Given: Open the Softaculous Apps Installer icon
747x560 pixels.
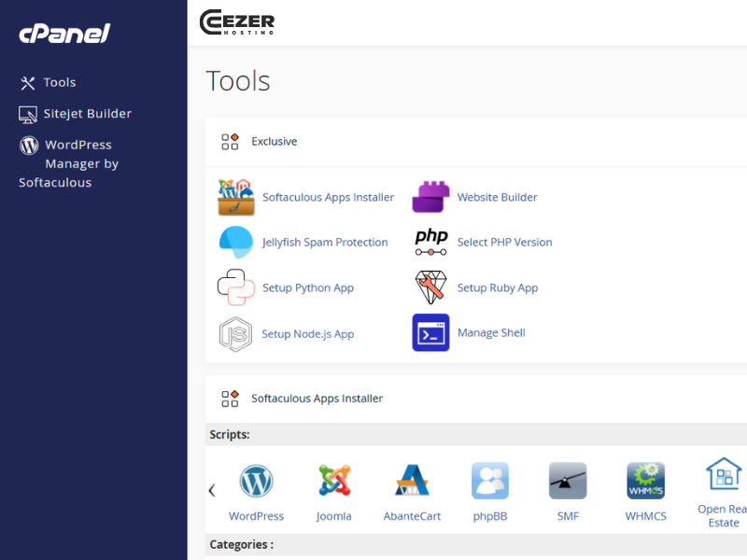Looking at the screenshot, I should (x=235, y=197).
